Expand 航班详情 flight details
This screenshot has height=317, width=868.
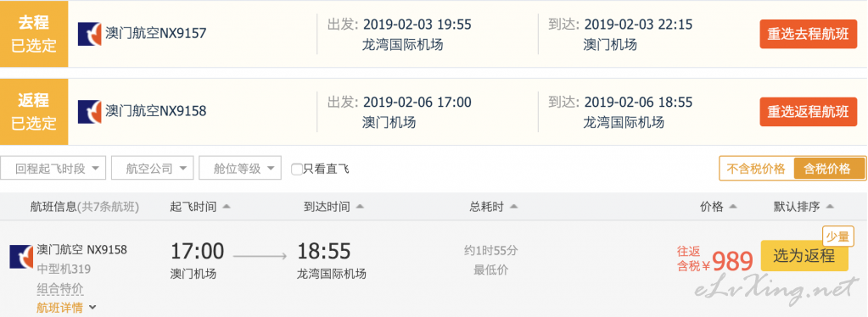tap(66, 309)
